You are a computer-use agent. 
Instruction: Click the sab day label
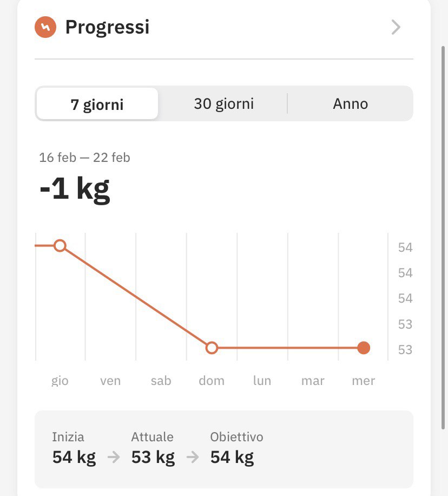pos(161,381)
